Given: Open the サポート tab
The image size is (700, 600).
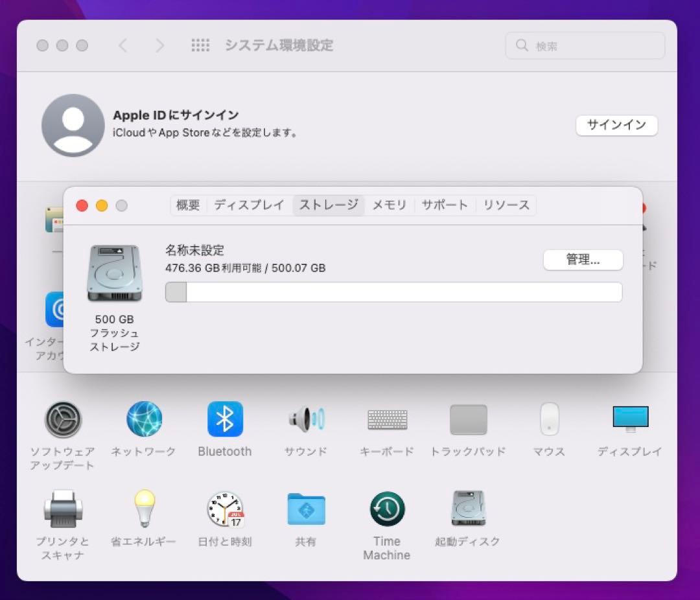Looking at the screenshot, I should click(x=445, y=205).
